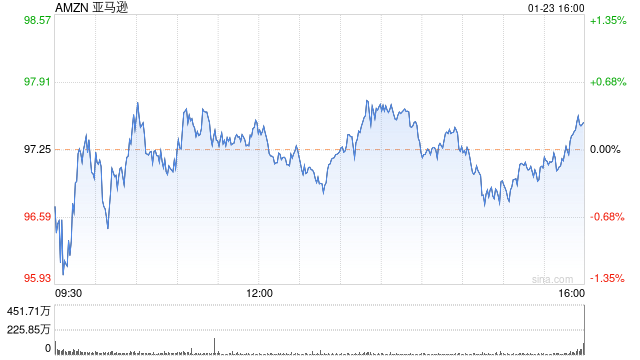The image size is (640, 360).
Task: Click the 96.59 price axis label
Action: (x=37, y=216)
